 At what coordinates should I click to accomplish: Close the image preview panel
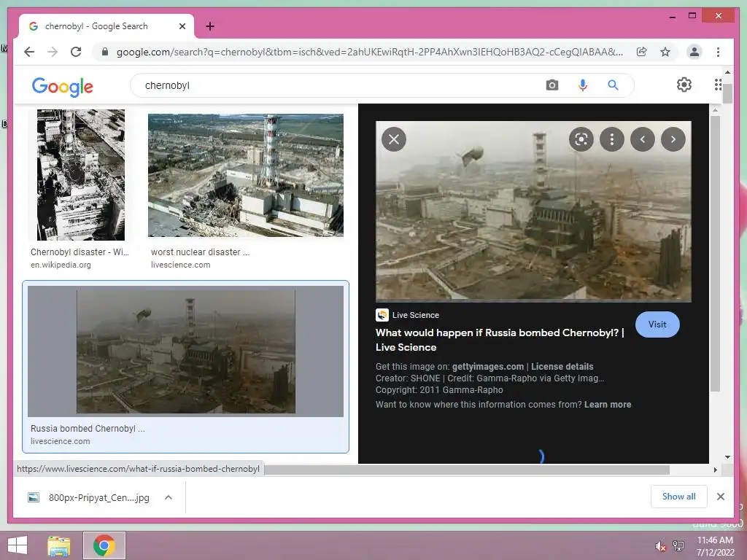(394, 139)
